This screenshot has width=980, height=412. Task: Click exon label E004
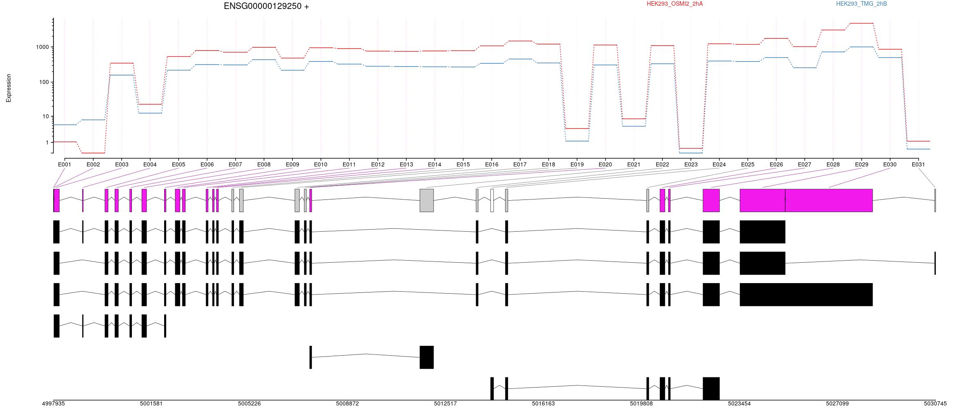pos(150,165)
